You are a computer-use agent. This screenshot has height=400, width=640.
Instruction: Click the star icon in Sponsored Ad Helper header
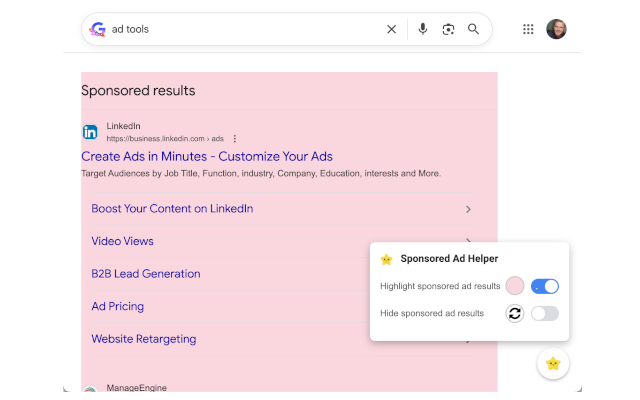pyautogui.click(x=386, y=259)
